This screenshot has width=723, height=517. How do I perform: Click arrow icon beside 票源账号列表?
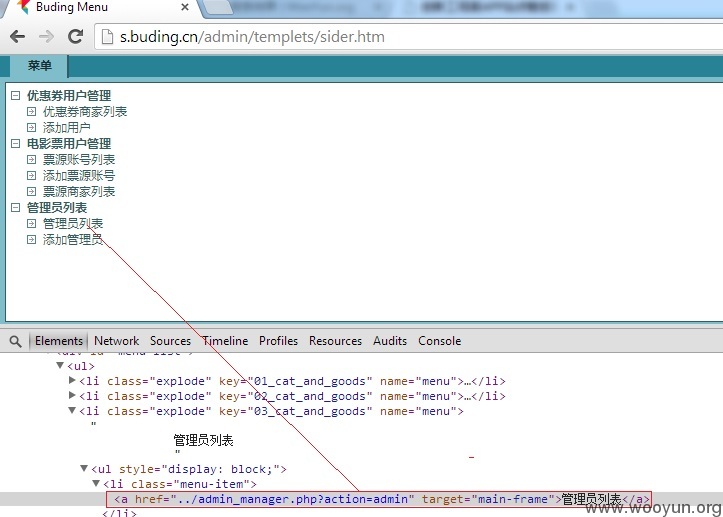(31, 160)
